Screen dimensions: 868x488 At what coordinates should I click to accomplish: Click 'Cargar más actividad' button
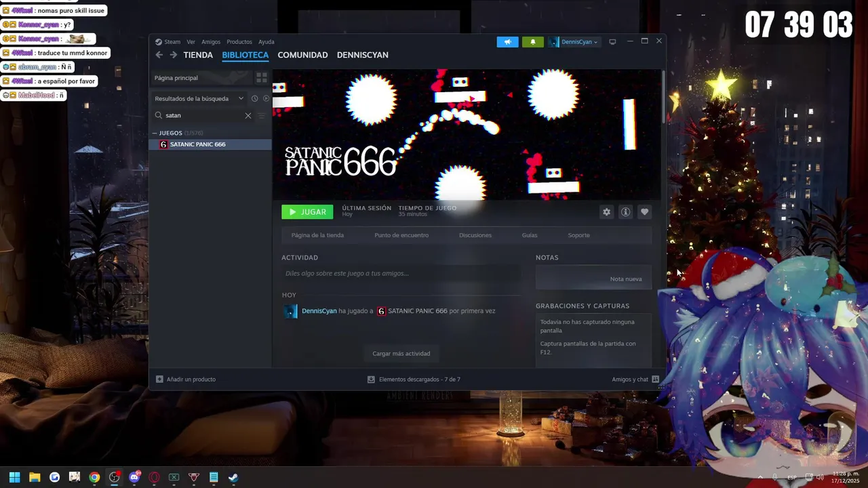point(401,353)
